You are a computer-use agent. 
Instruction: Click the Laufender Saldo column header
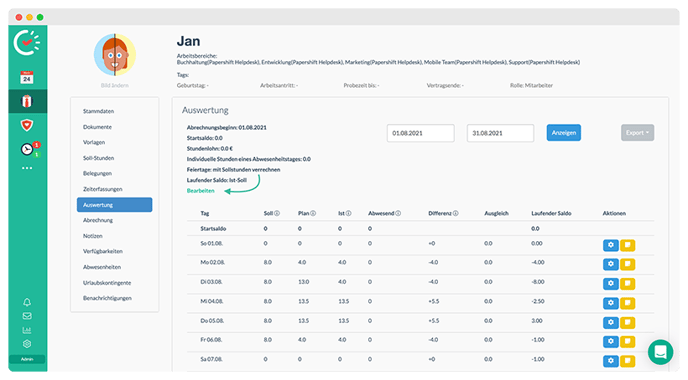pos(551,213)
